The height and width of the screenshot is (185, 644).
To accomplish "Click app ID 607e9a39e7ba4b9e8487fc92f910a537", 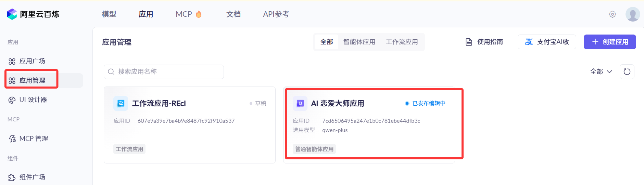I will point(186,121).
